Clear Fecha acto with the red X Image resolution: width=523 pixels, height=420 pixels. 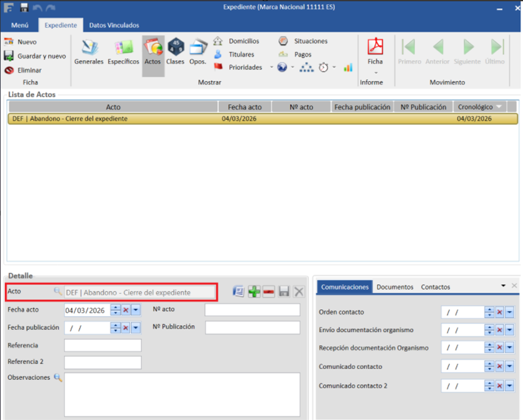126,310
